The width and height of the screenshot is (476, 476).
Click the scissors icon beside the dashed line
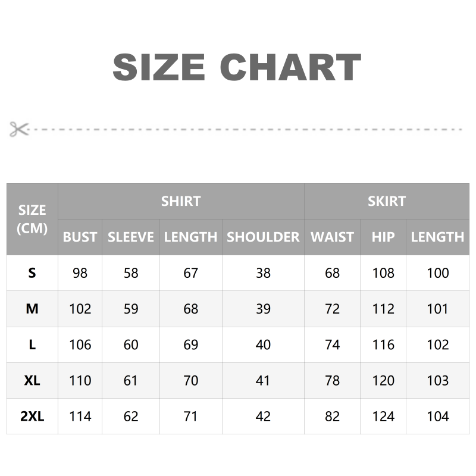(x=19, y=129)
